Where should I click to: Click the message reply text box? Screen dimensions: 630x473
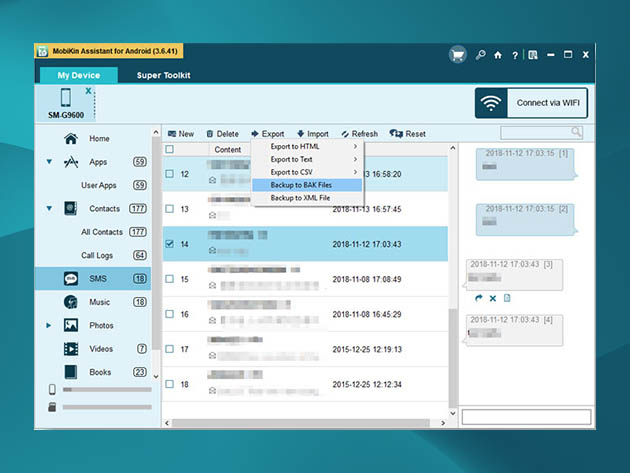click(x=526, y=417)
